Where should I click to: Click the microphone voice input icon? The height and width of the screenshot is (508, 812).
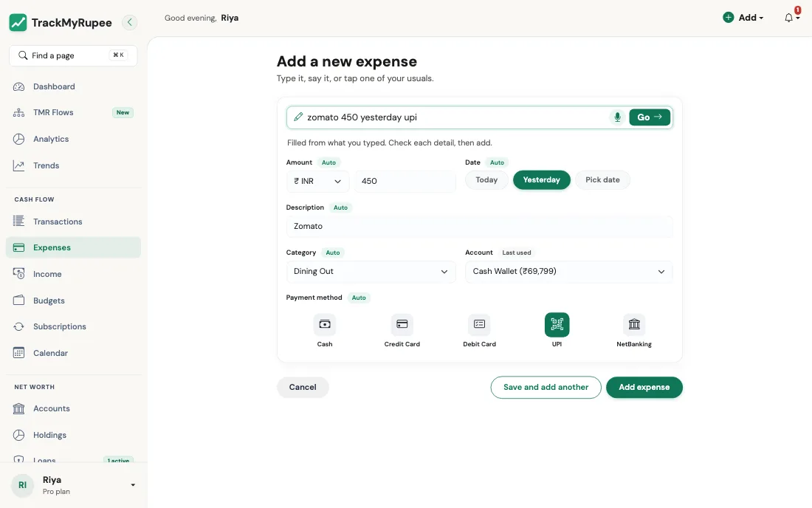(617, 117)
